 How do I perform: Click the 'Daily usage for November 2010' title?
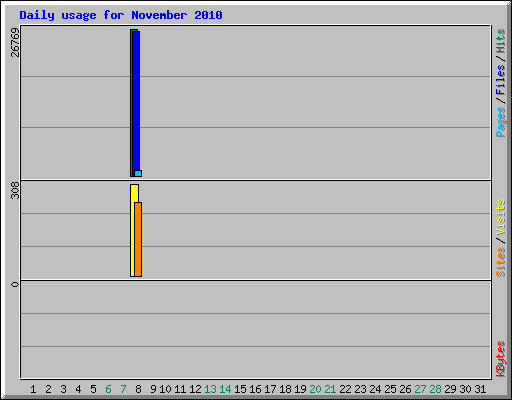(x=121, y=15)
